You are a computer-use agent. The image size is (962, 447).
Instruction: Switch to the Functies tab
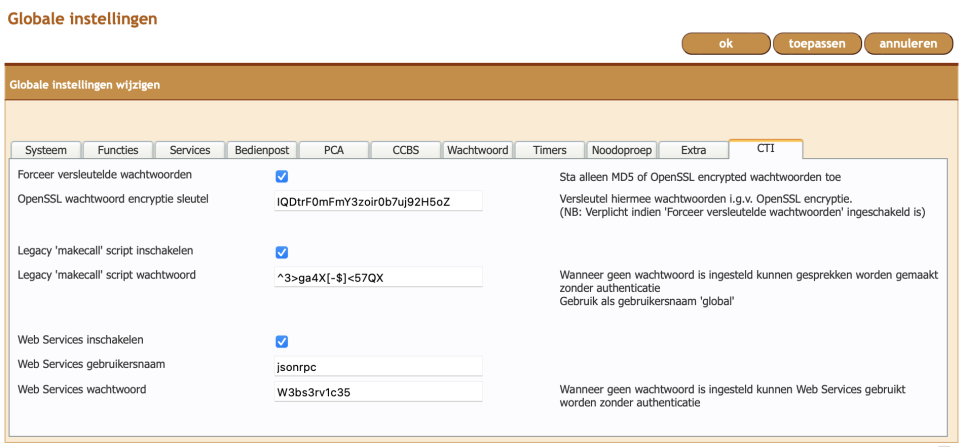click(x=118, y=150)
